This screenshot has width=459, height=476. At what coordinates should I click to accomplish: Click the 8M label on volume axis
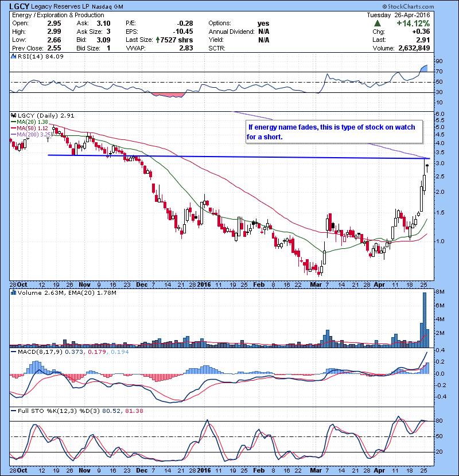[x=440, y=292]
